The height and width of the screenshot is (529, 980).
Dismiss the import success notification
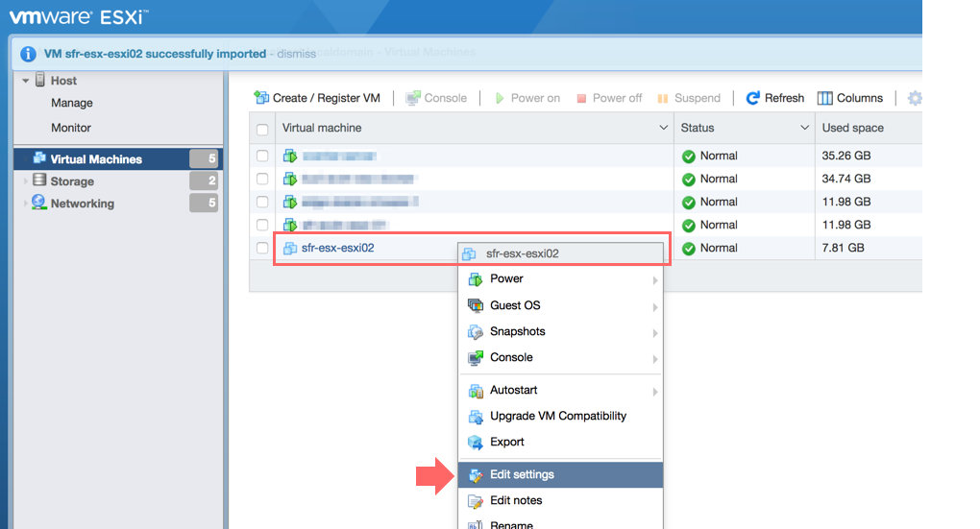296,55
